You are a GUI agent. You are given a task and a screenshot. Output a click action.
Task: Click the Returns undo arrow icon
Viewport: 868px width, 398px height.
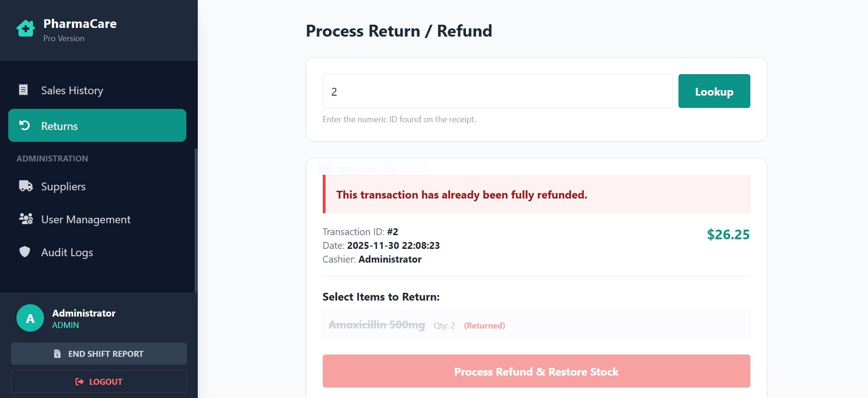25,125
